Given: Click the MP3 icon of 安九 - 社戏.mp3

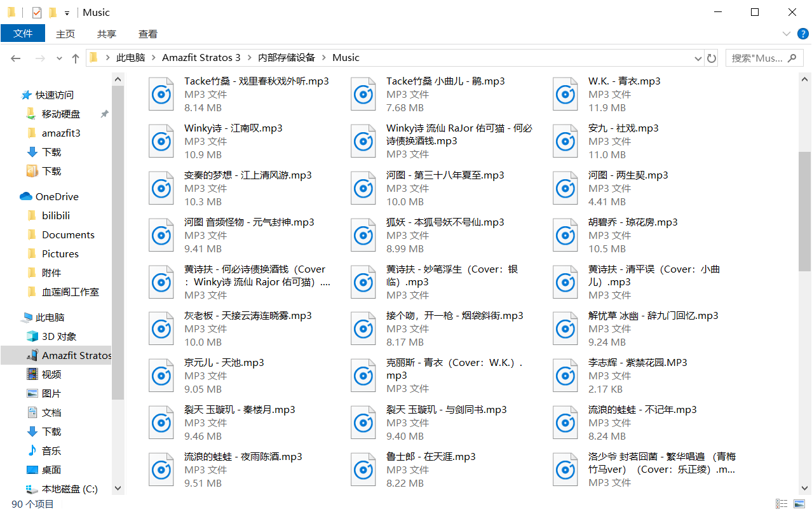Looking at the screenshot, I should click(x=565, y=141).
